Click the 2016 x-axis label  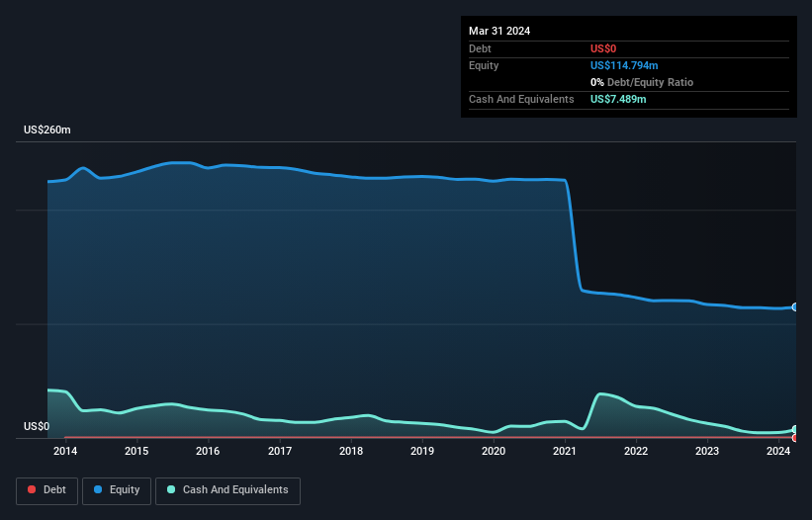[x=208, y=451]
